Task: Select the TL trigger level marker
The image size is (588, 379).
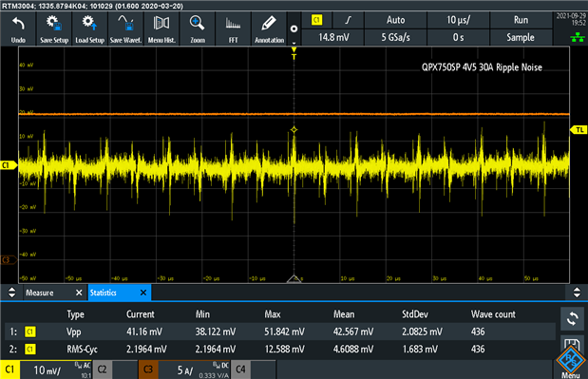Action: tap(579, 130)
